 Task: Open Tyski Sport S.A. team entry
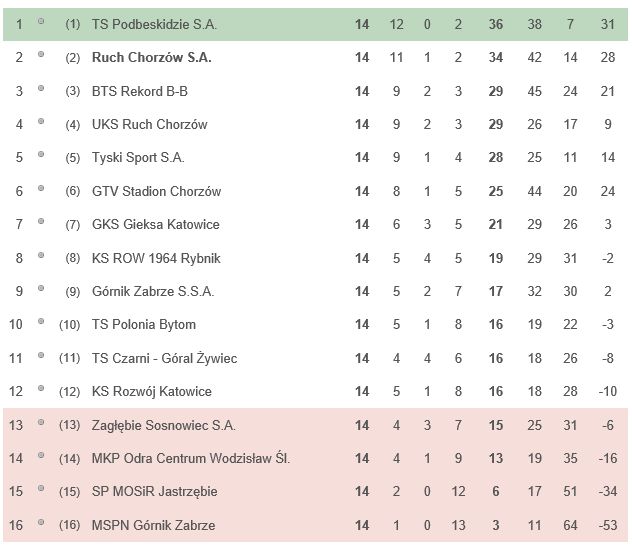pyautogui.click(x=138, y=157)
